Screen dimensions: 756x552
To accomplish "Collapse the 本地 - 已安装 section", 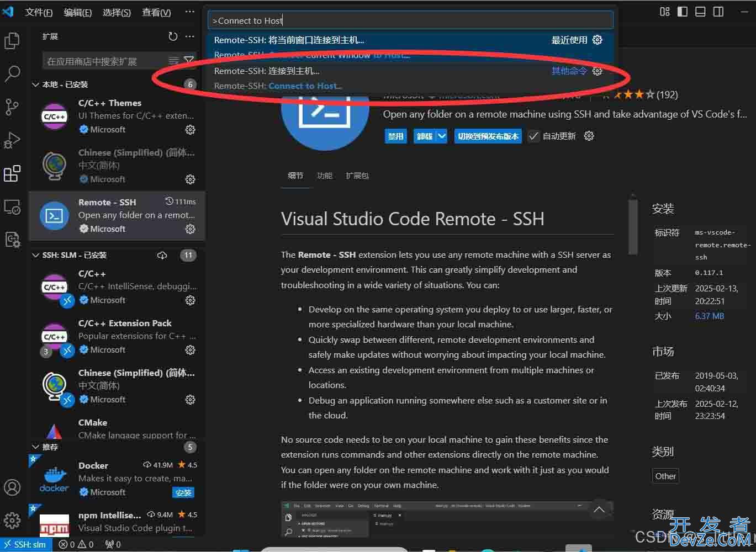I will [35, 84].
